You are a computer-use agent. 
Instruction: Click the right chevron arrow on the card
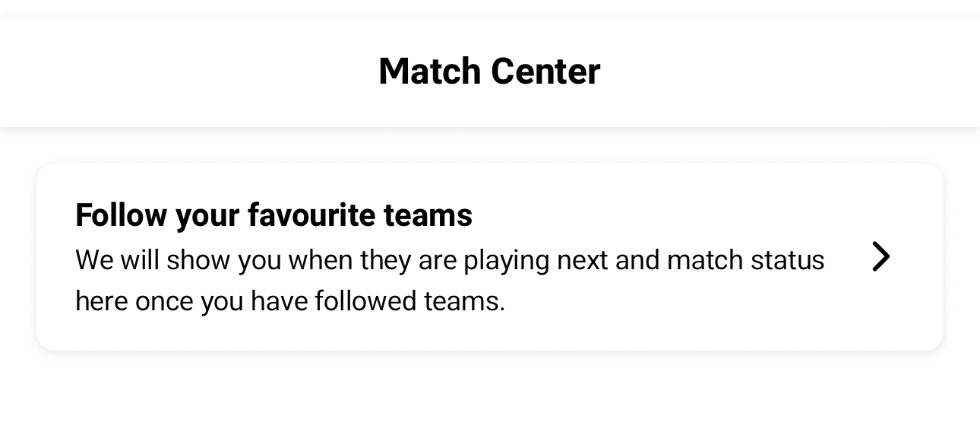click(x=880, y=257)
